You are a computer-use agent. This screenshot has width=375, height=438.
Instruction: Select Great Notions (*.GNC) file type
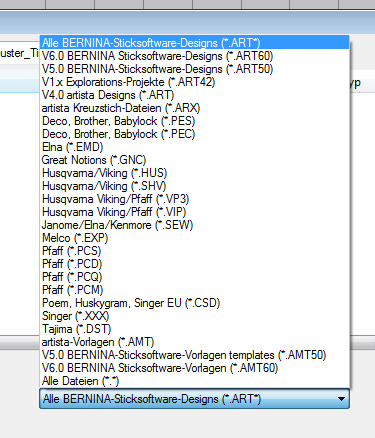point(195,160)
